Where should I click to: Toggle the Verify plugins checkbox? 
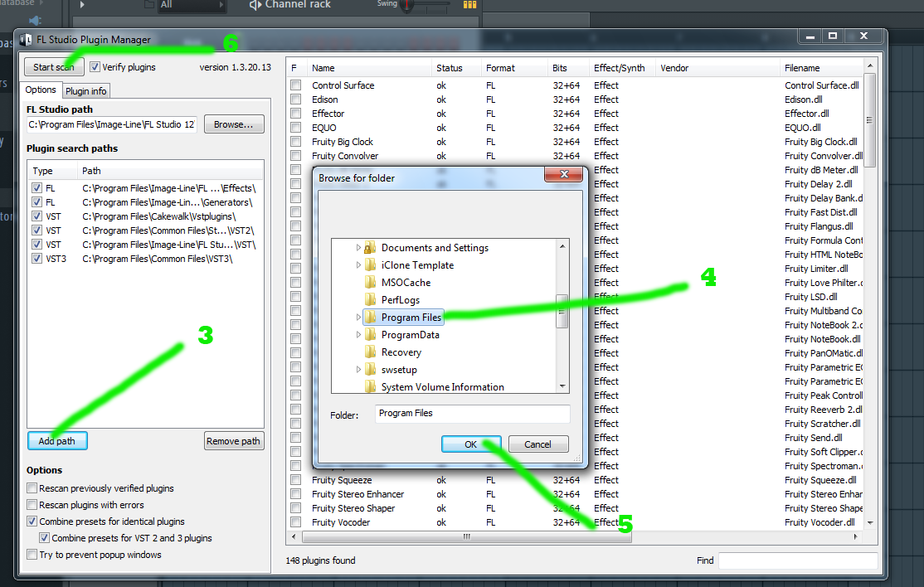pos(95,67)
